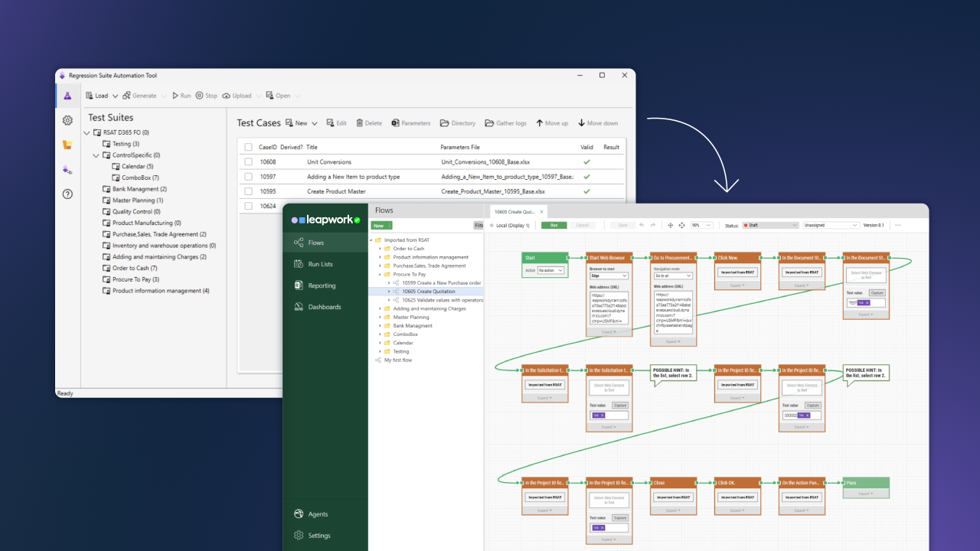
Task: Open the Load menu in RSAT toolbar
Action: tap(97, 95)
